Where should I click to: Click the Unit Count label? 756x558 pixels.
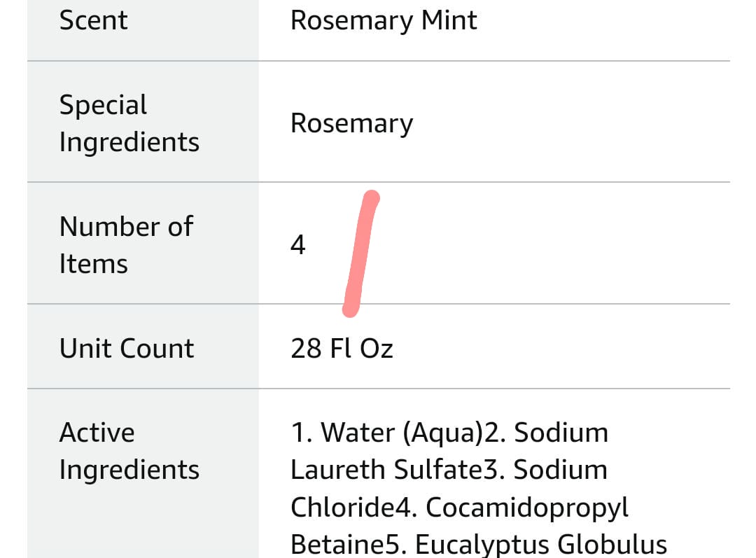(127, 348)
